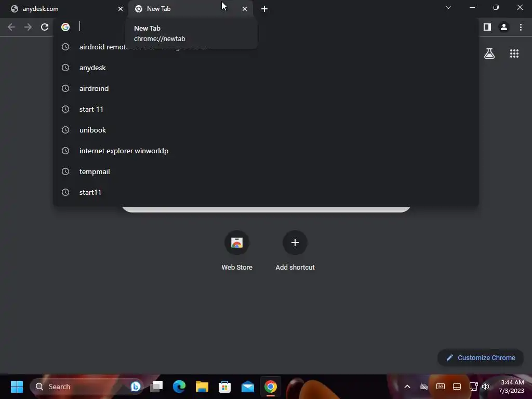The image size is (532, 399).
Task: Click the back navigation arrow
Action: click(11, 27)
